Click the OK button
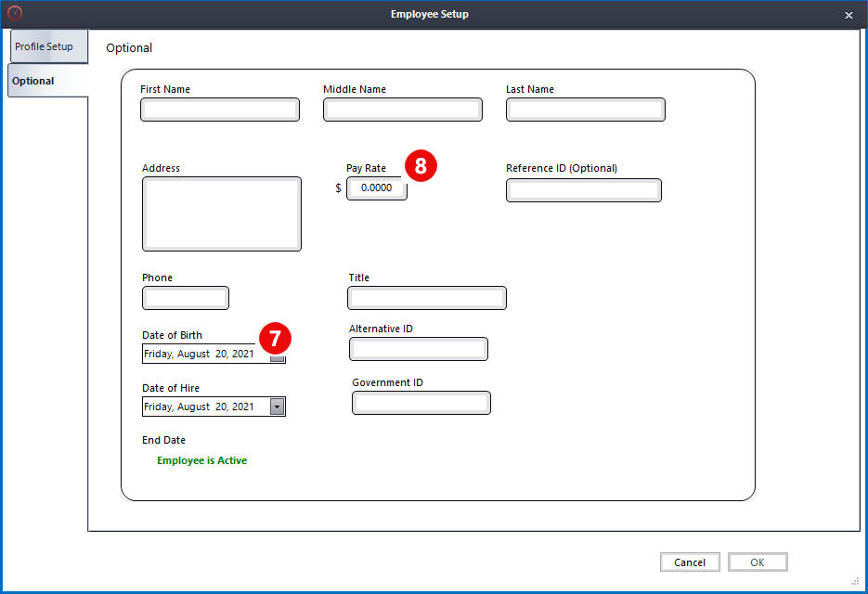868x594 pixels. (758, 562)
